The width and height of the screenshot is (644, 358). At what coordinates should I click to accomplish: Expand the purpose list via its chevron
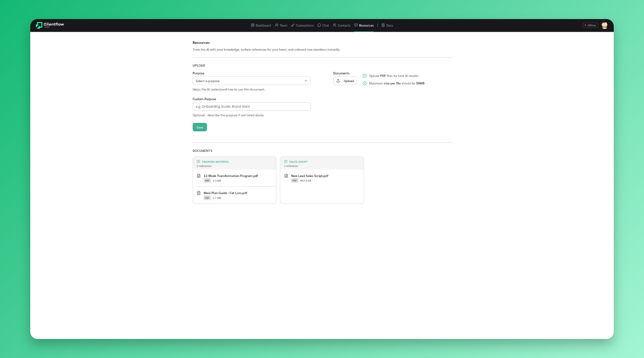coord(306,81)
